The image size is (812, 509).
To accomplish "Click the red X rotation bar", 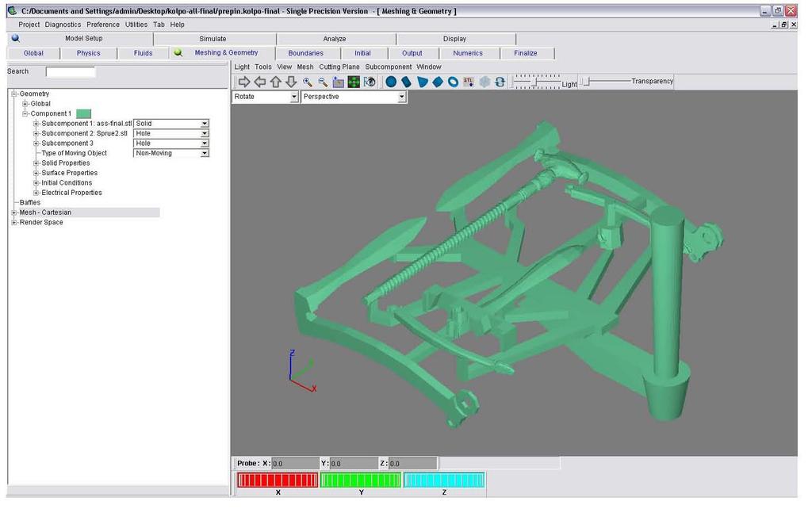I will click(x=278, y=480).
